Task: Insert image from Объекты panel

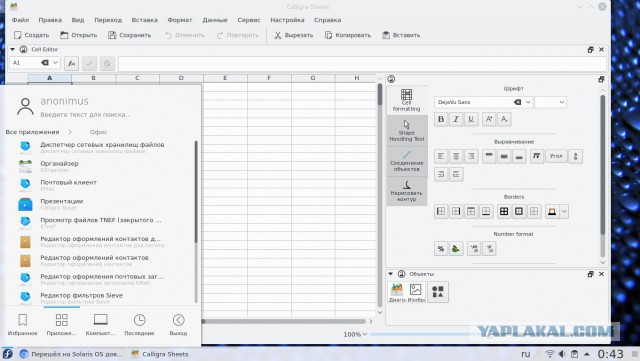Action: (x=416, y=292)
